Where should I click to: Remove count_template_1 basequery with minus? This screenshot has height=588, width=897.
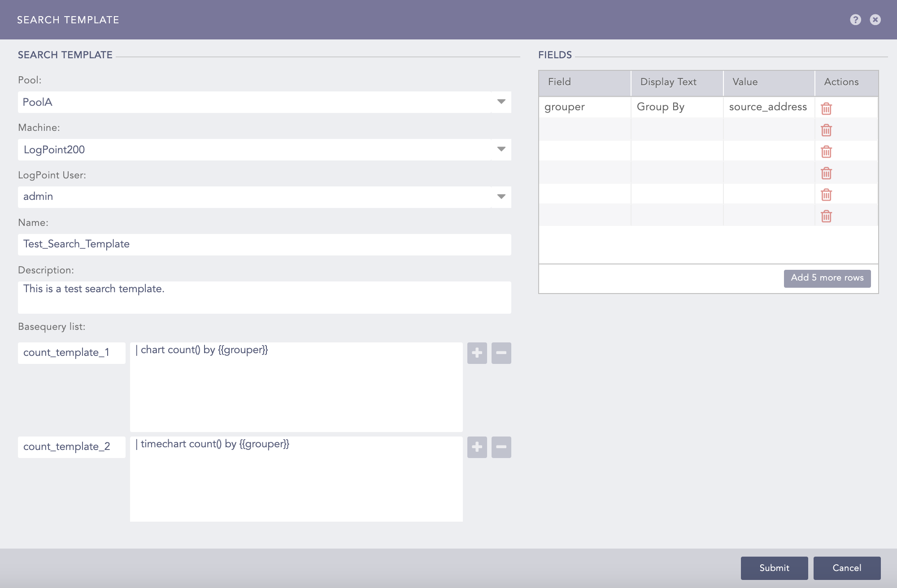coord(501,353)
